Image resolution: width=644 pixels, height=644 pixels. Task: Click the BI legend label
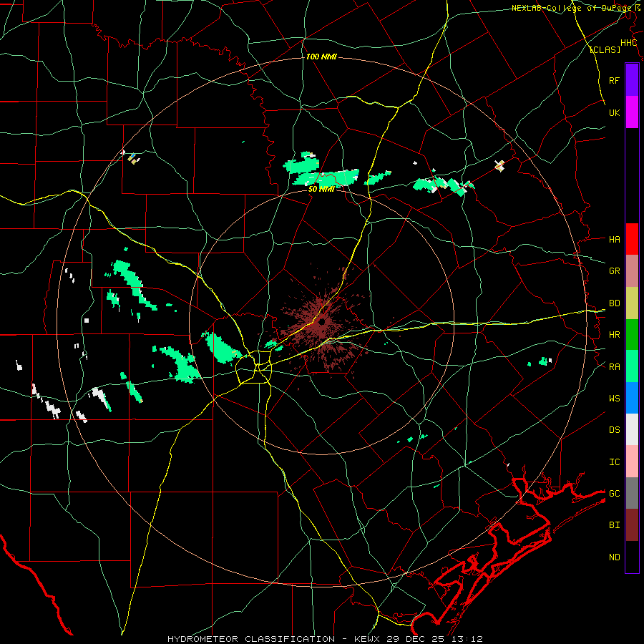point(614,525)
